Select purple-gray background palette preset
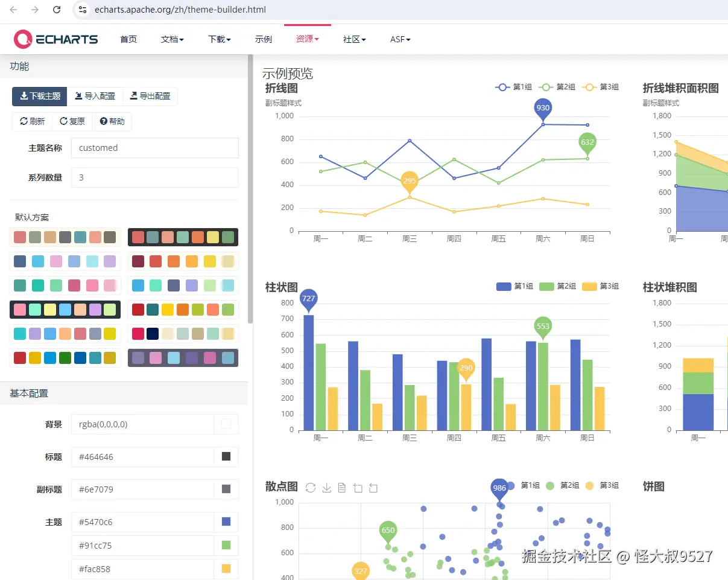 tap(183, 358)
